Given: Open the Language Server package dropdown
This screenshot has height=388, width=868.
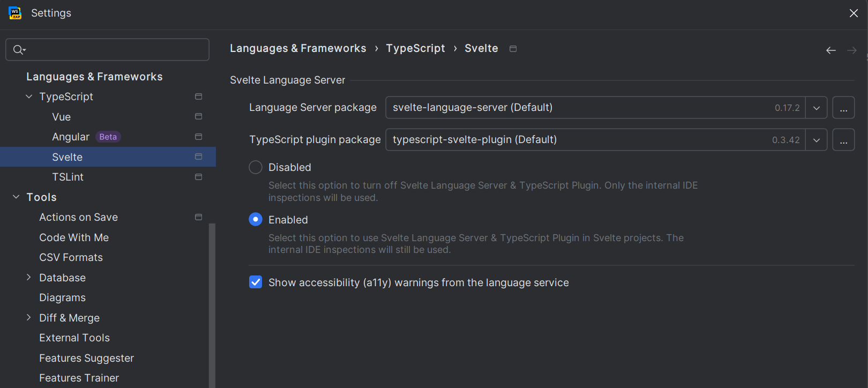Looking at the screenshot, I should (x=816, y=108).
